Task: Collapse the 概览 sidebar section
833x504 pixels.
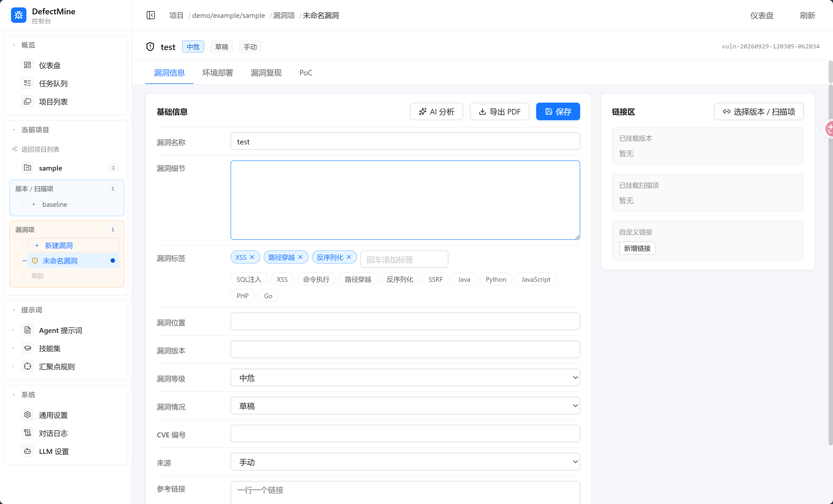Action: tap(14, 45)
